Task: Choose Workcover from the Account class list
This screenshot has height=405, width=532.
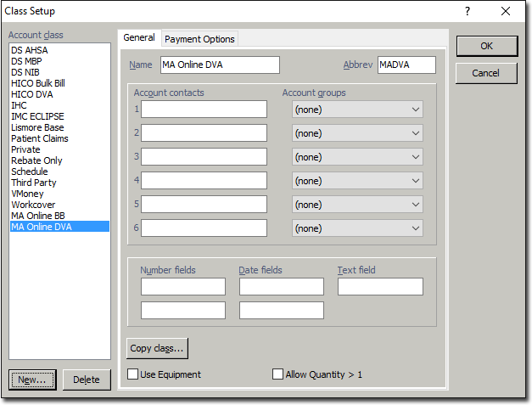Action: (33, 205)
